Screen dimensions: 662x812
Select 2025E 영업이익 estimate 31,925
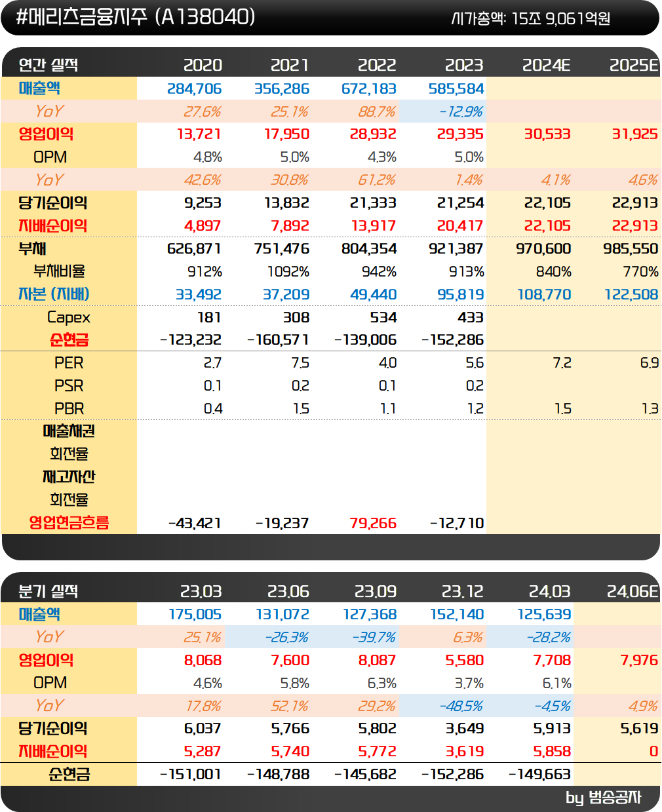click(635, 134)
